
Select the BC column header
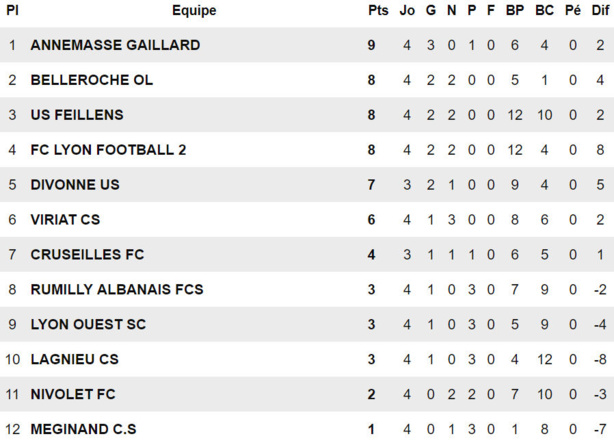[x=544, y=11]
